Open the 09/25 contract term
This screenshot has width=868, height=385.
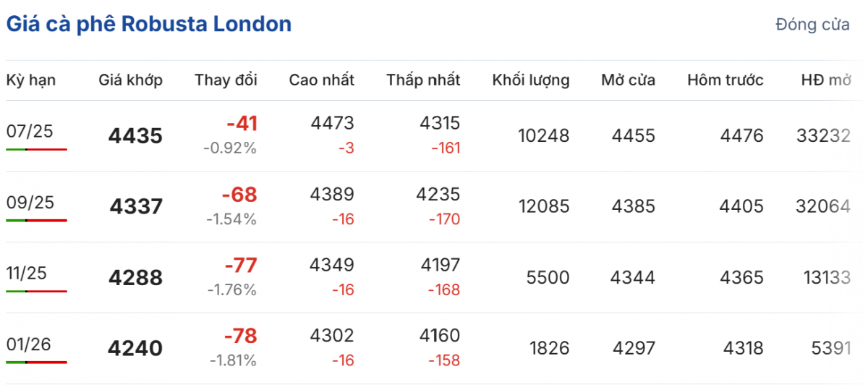[30, 202]
